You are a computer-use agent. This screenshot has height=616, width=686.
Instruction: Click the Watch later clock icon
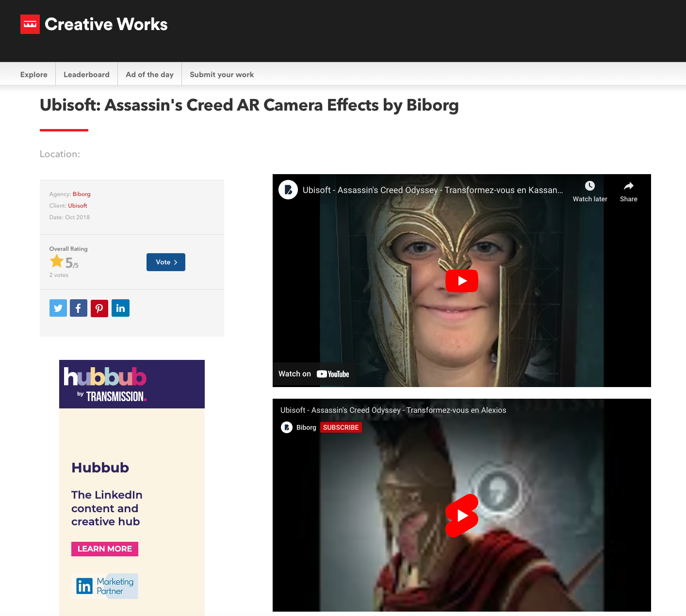click(590, 186)
